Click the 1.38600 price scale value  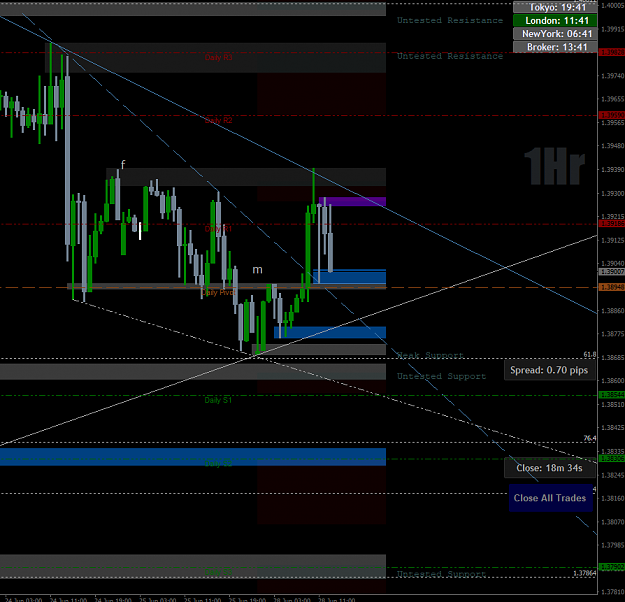tap(613, 381)
